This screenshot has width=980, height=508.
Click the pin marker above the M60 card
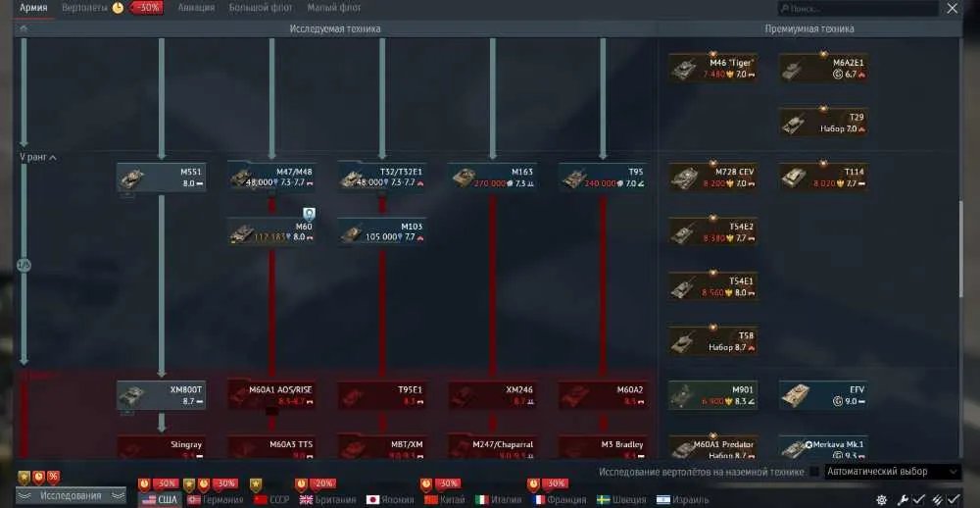click(x=309, y=214)
